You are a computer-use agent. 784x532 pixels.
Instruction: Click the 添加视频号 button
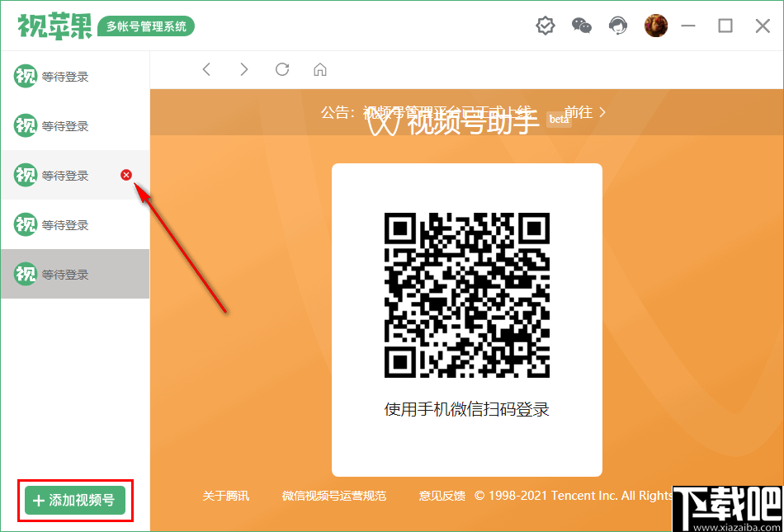click(x=74, y=501)
